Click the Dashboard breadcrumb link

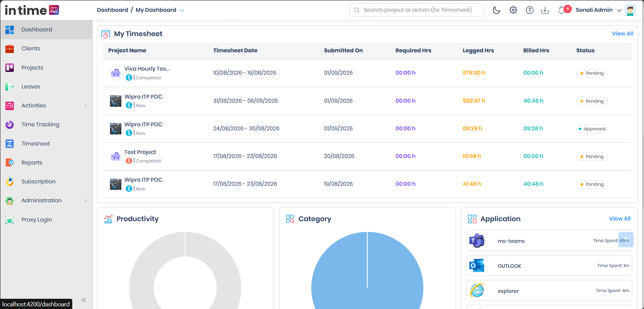click(x=112, y=10)
